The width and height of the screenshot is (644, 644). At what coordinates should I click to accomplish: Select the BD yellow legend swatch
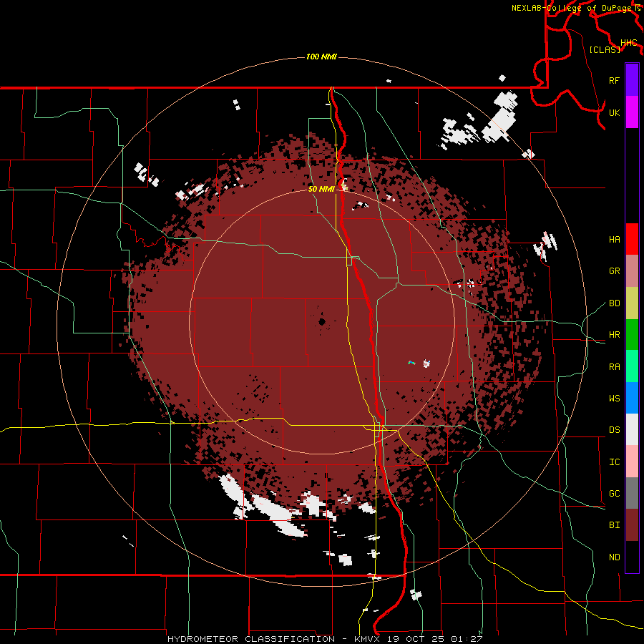click(632, 303)
